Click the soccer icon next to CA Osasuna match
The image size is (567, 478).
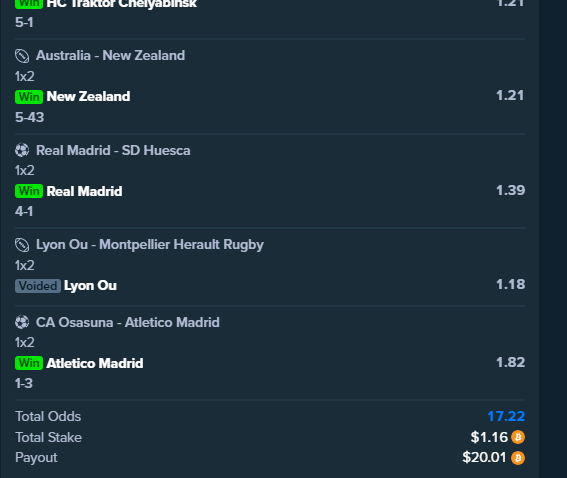point(22,322)
